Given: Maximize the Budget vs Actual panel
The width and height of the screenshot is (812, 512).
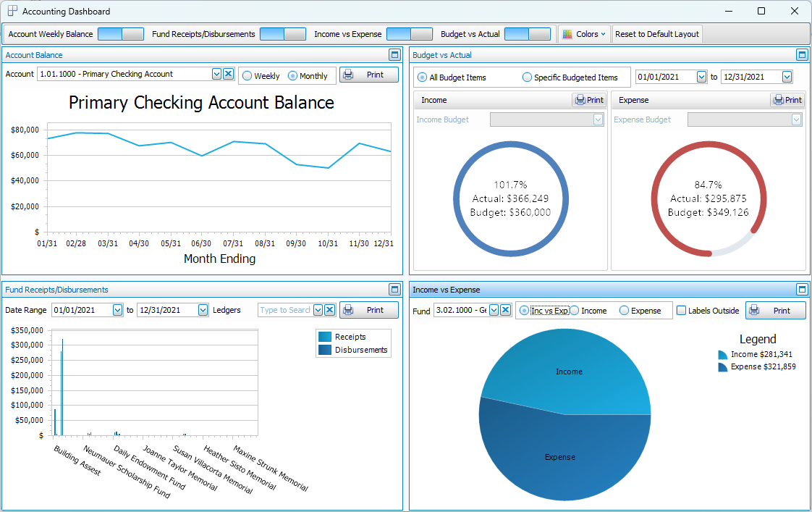Looking at the screenshot, I should (x=802, y=55).
